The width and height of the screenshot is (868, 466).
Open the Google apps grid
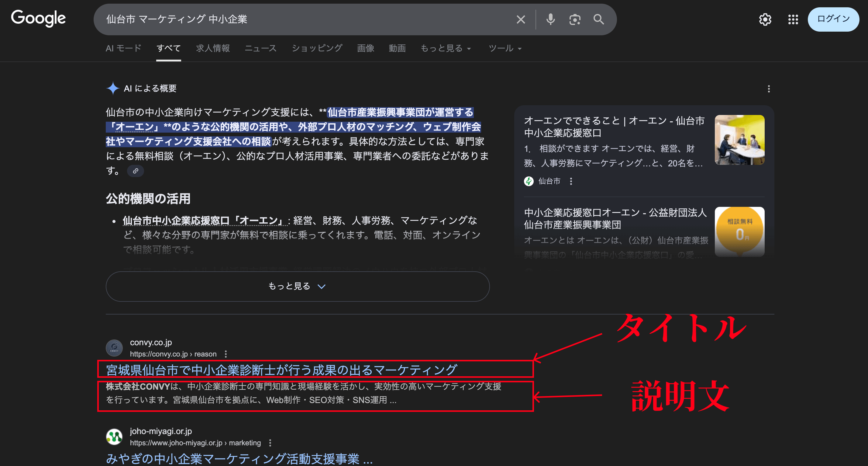(x=793, y=19)
